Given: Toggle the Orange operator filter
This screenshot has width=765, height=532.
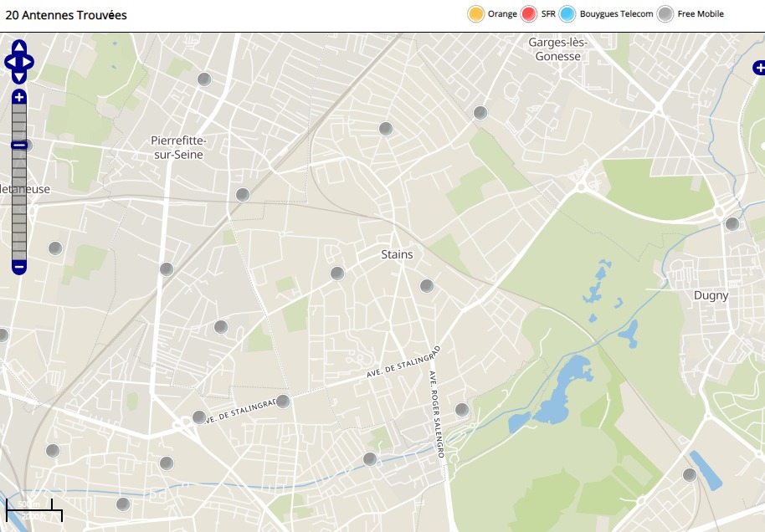Looking at the screenshot, I should click(x=476, y=13).
